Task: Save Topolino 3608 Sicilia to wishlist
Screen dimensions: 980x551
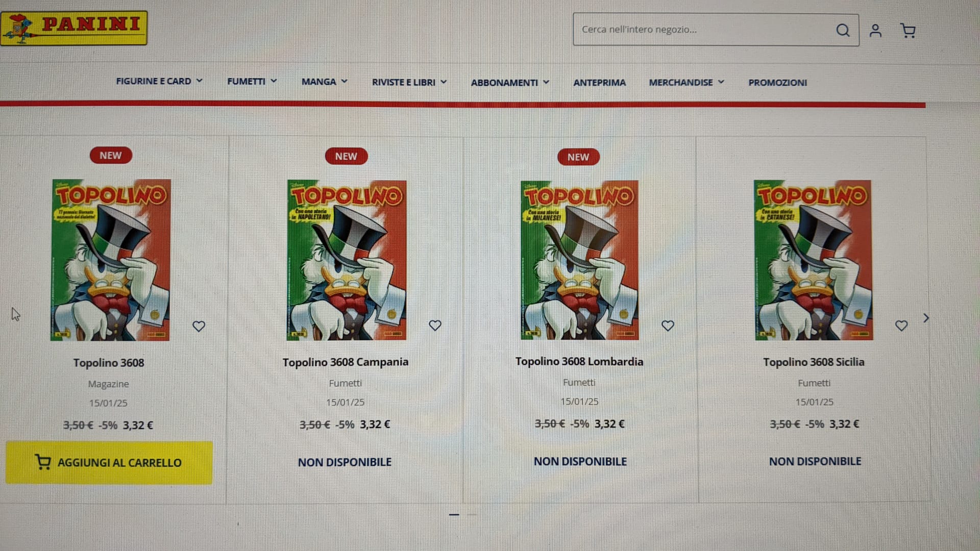Action: tap(901, 325)
